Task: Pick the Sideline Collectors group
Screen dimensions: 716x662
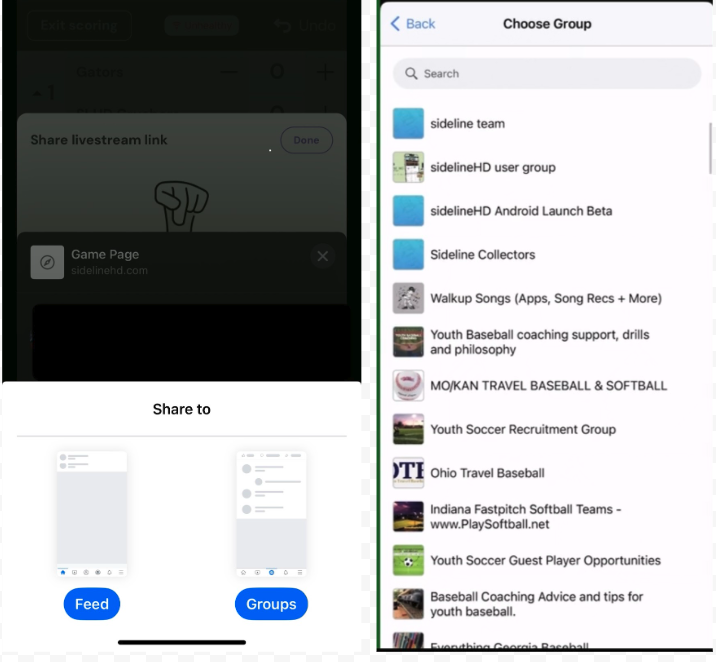Action: [x=482, y=255]
